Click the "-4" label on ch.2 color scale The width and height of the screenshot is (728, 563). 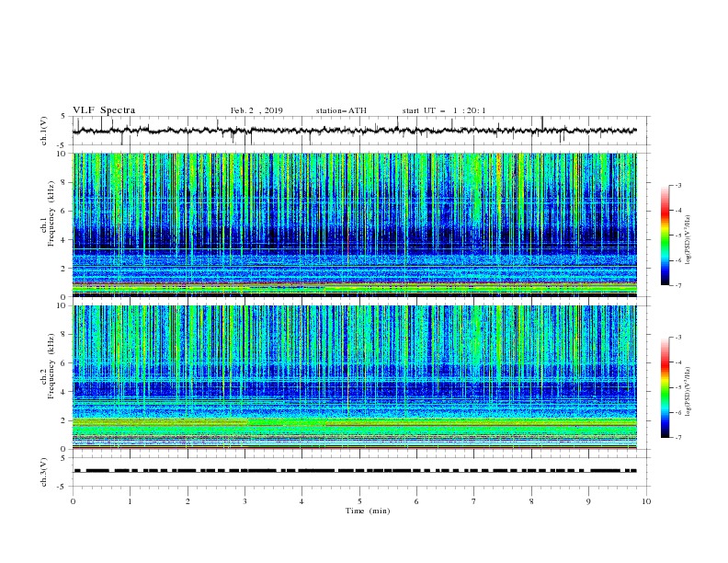(678, 362)
